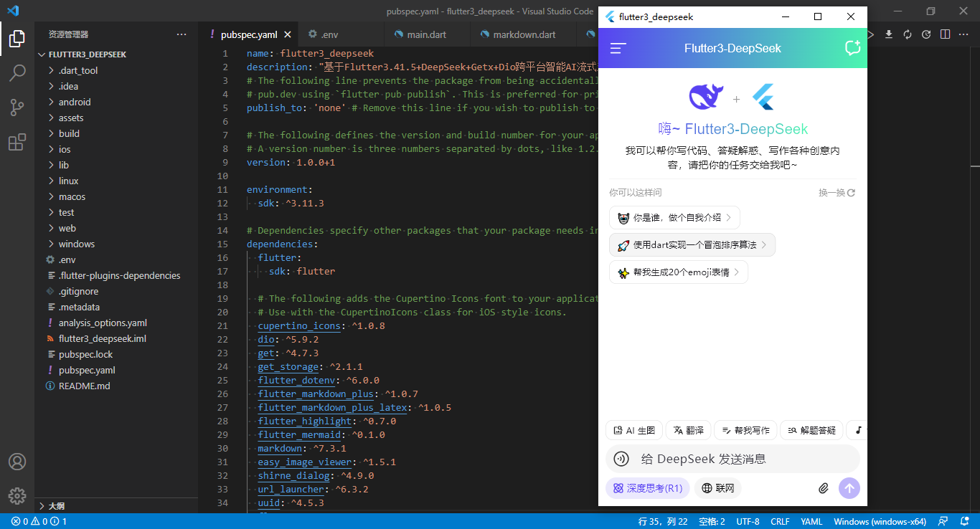Click the 行 35, 列 22 cursor position
The height and width of the screenshot is (529, 980).
(x=662, y=522)
